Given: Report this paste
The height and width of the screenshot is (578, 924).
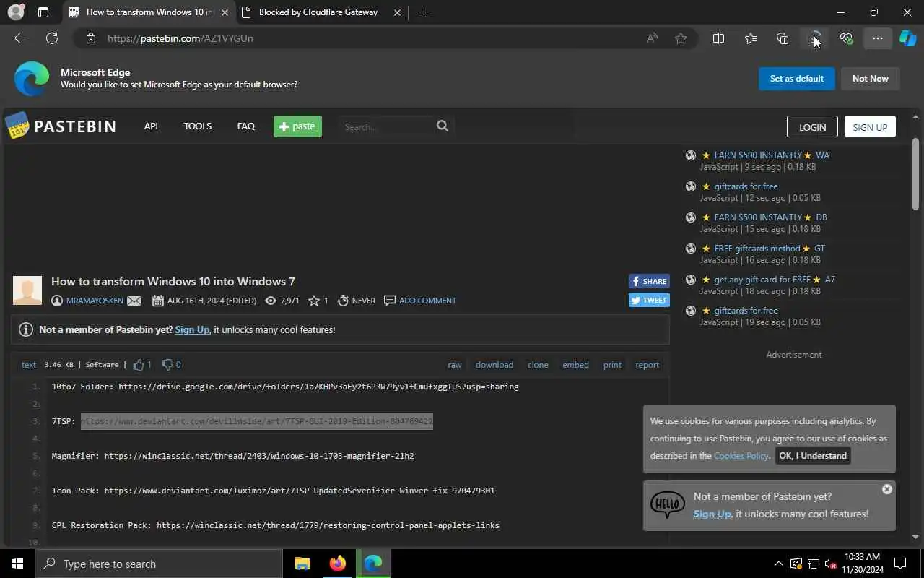Looking at the screenshot, I should tap(647, 365).
